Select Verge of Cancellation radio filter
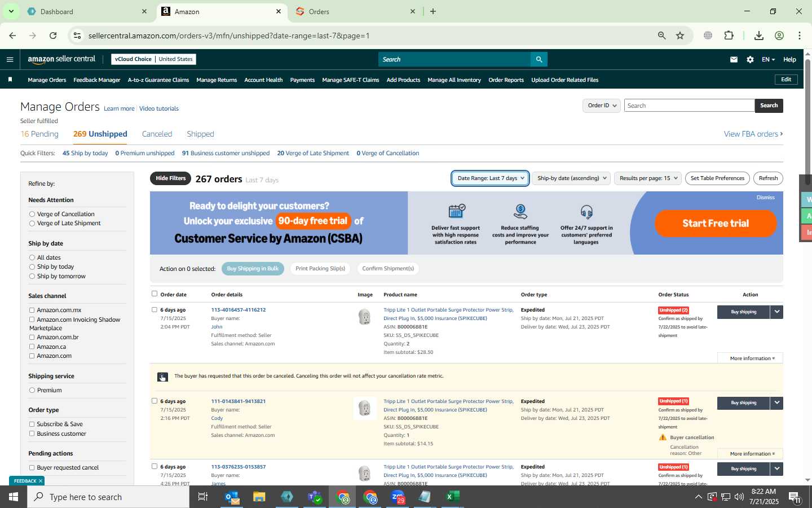 point(32,214)
